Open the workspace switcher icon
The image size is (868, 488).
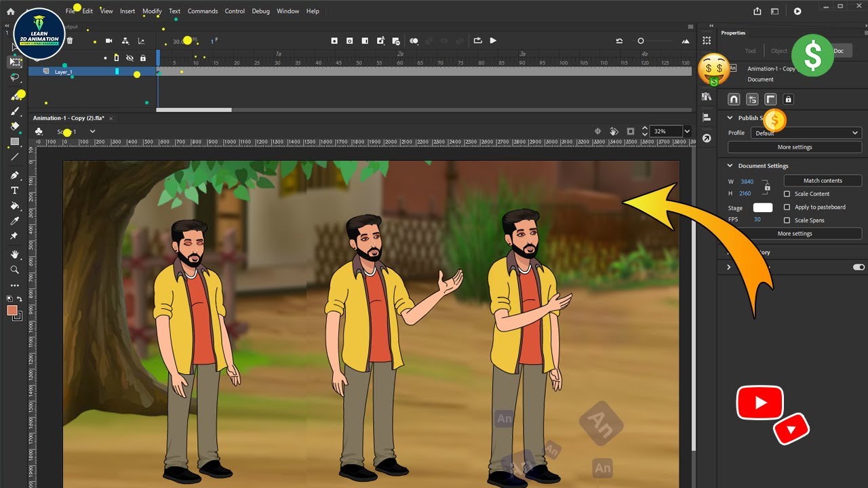click(775, 11)
